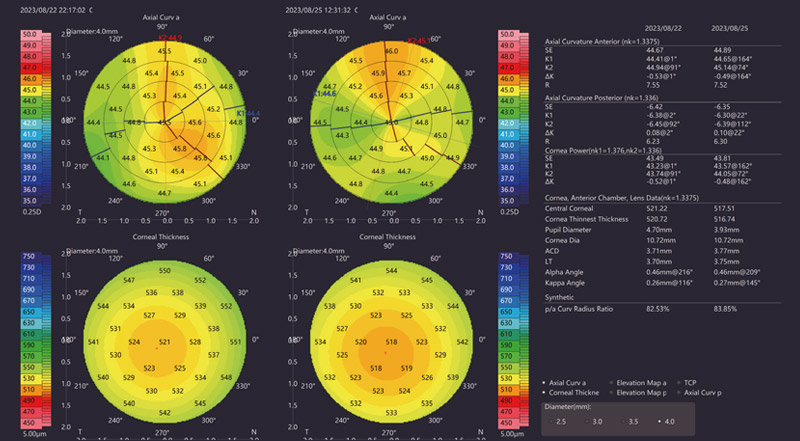Click the 630 swatch on the right thickness scale
The image size is (800, 441).
click(508, 323)
